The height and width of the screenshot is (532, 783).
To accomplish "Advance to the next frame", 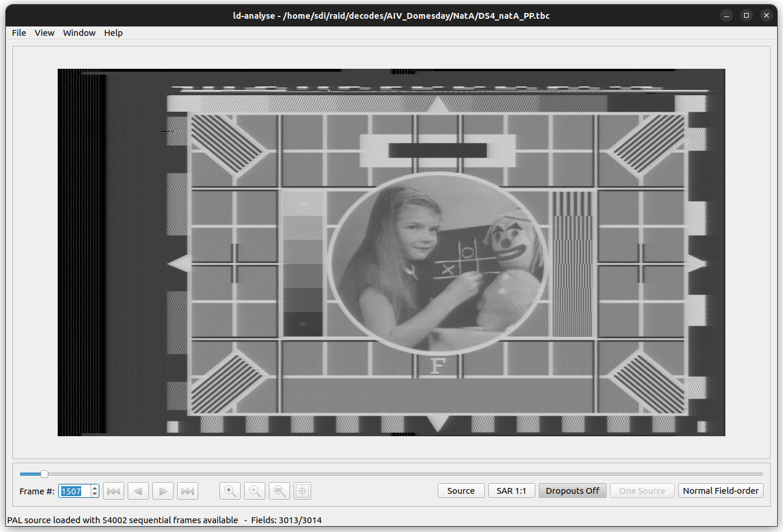I will pyautogui.click(x=163, y=491).
